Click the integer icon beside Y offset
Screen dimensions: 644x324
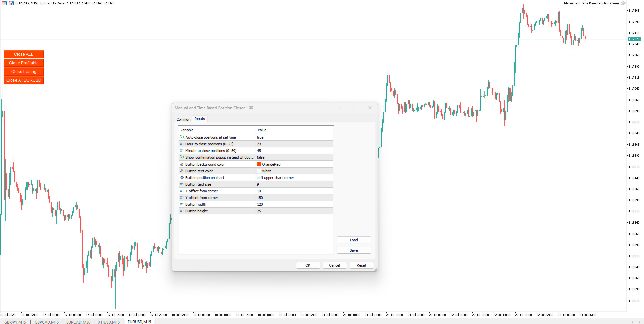(182, 198)
